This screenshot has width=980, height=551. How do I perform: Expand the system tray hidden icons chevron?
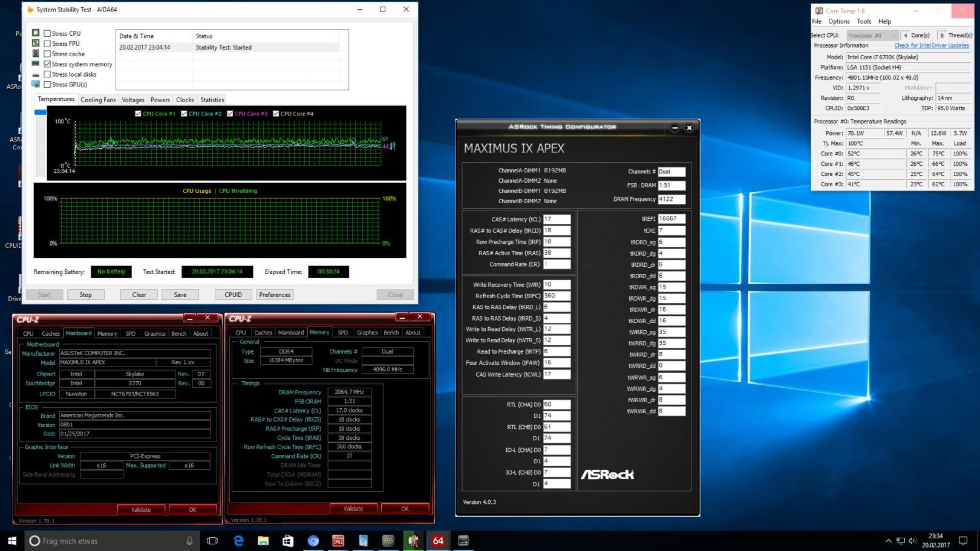point(888,541)
